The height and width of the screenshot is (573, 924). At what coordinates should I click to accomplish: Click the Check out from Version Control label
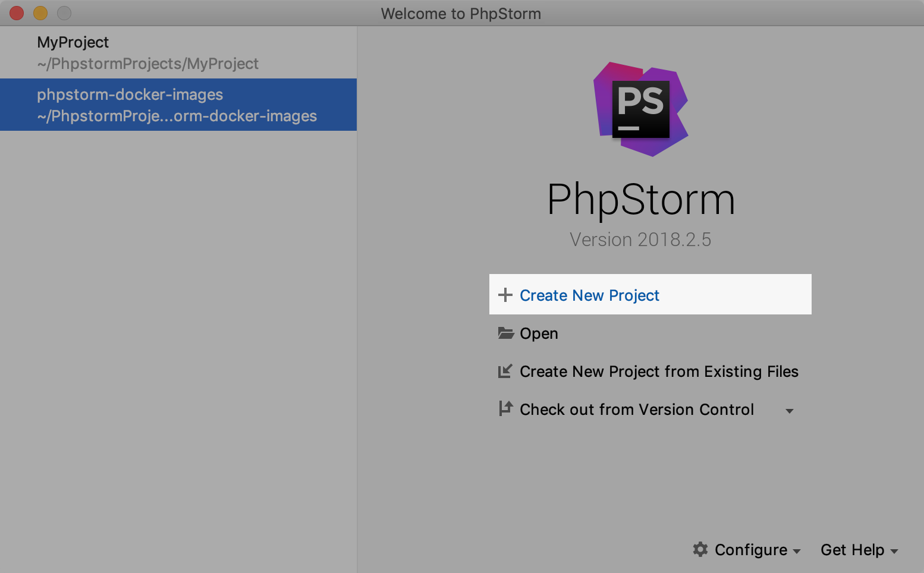637,410
